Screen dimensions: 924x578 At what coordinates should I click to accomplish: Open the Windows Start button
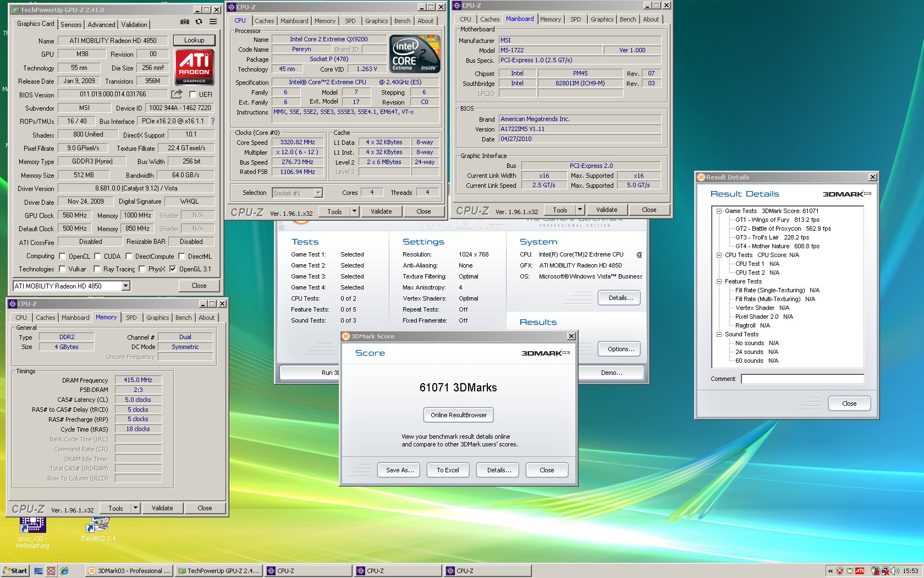pyautogui.click(x=15, y=571)
